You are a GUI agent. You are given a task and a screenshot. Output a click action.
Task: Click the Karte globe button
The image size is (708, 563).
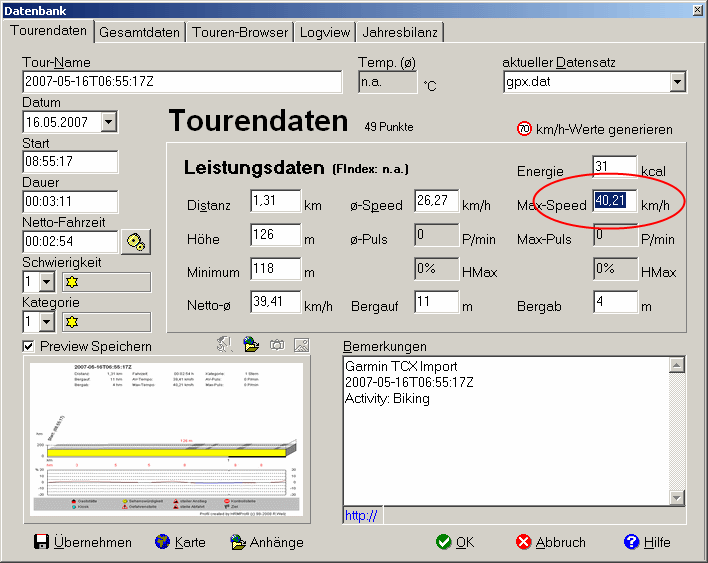point(180,542)
